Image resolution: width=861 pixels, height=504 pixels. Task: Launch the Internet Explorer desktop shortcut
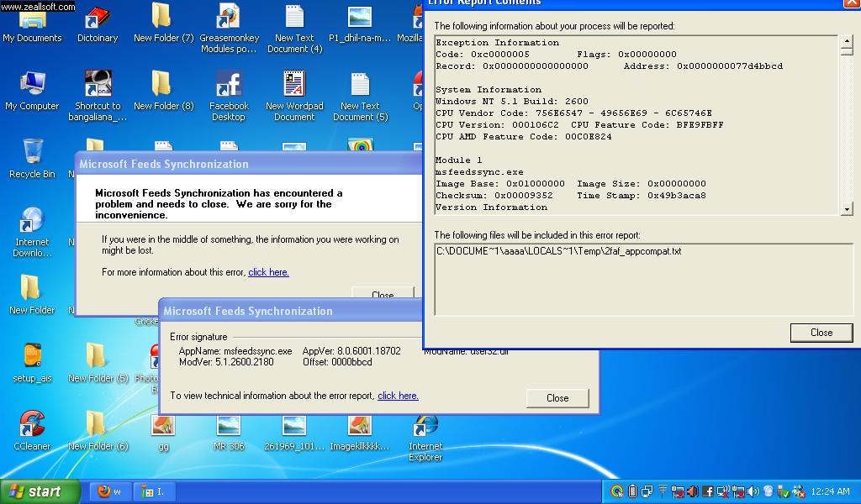point(425,438)
